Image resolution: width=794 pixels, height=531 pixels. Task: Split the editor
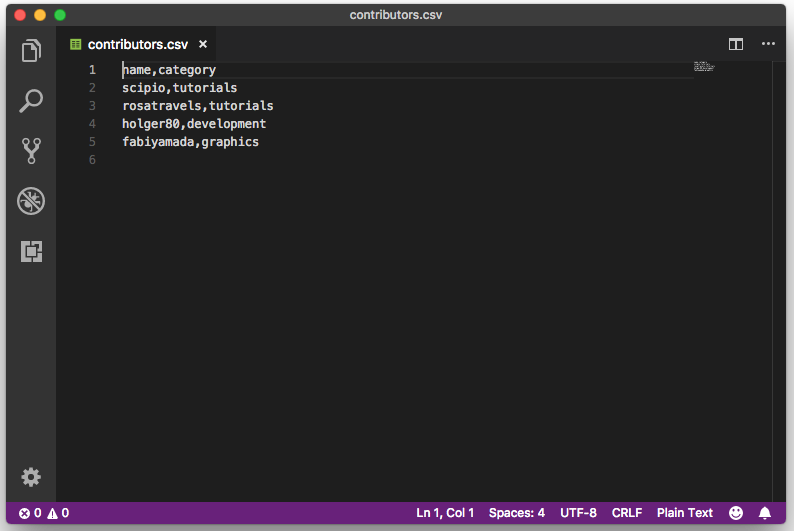click(x=736, y=44)
